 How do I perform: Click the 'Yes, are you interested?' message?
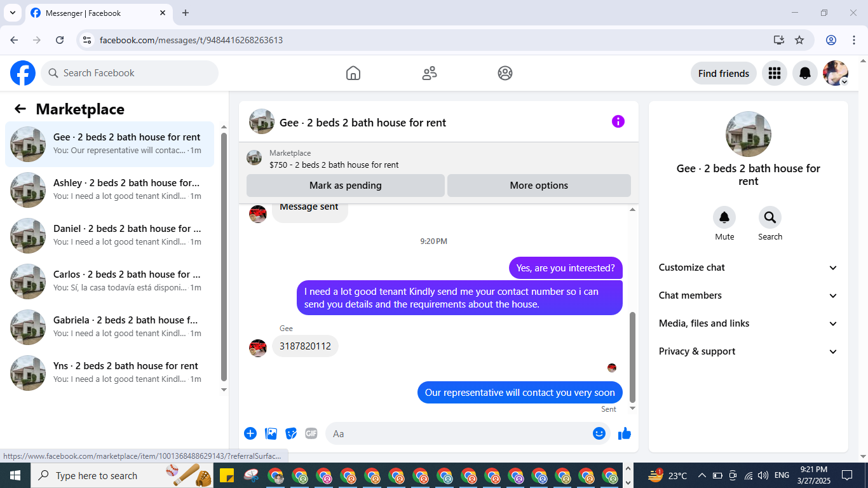(566, 268)
